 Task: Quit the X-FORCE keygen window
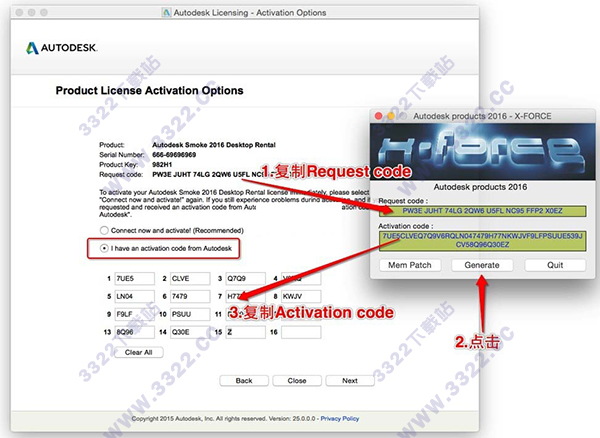tap(555, 265)
